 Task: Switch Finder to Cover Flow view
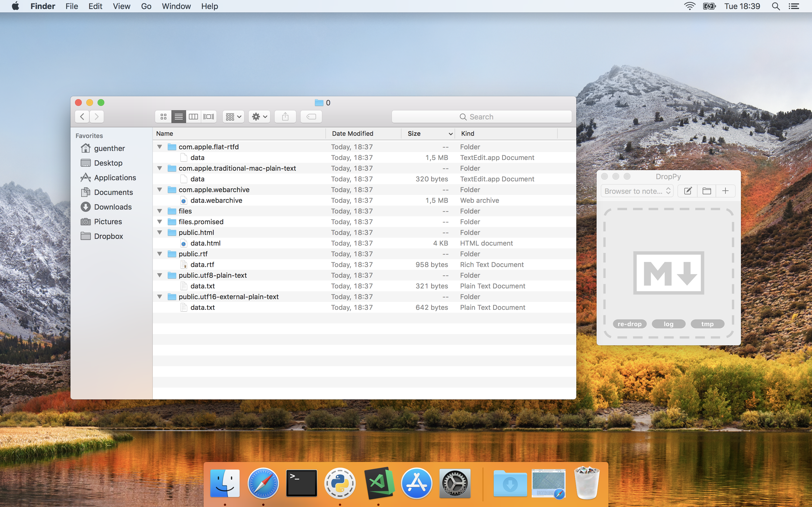[x=209, y=117]
